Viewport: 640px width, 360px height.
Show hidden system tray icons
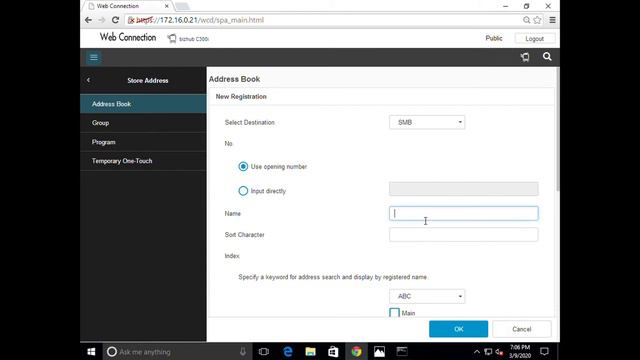click(476, 351)
